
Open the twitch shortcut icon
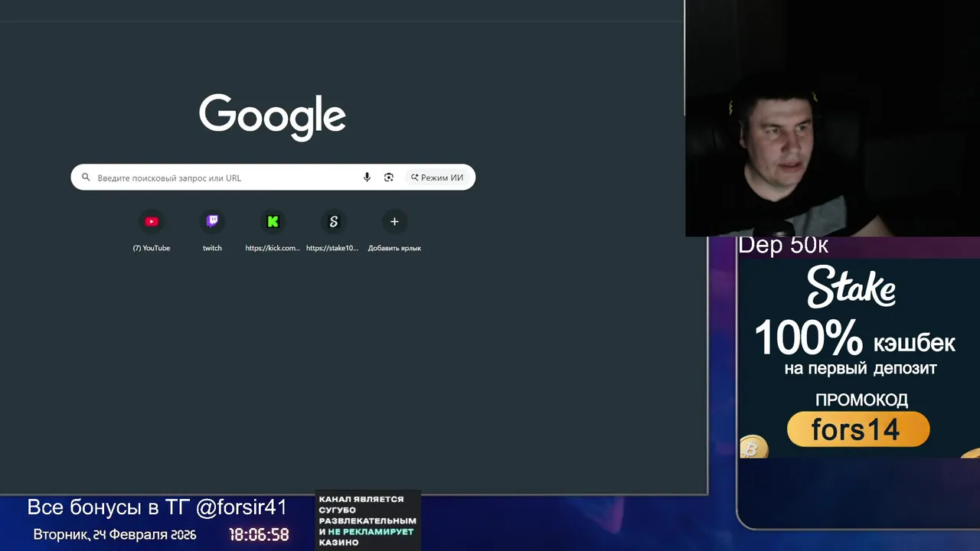(212, 222)
